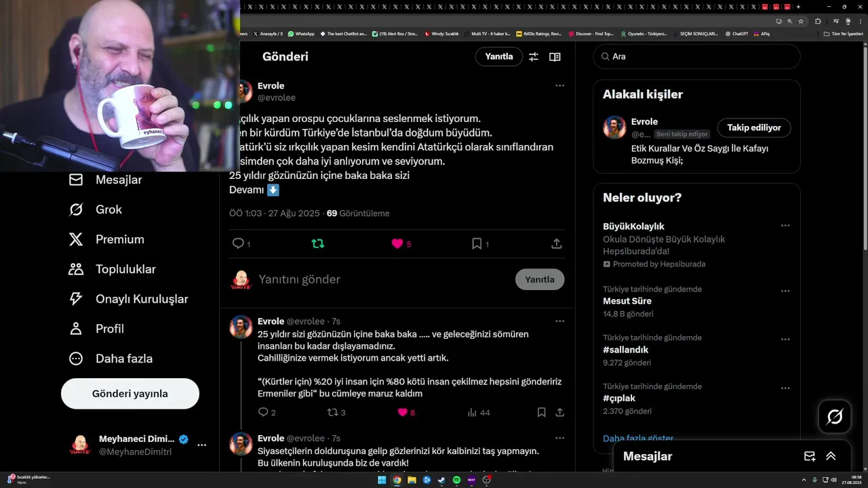The image size is (868, 488).
Task: Open the #sallandık trending topic
Action: tap(626, 350)
